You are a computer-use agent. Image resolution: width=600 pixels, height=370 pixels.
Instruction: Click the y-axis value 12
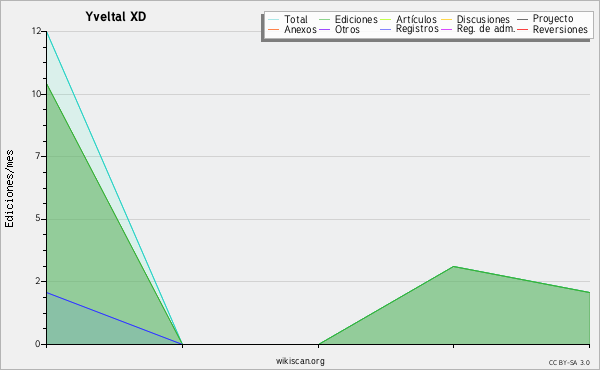point(36,31)
